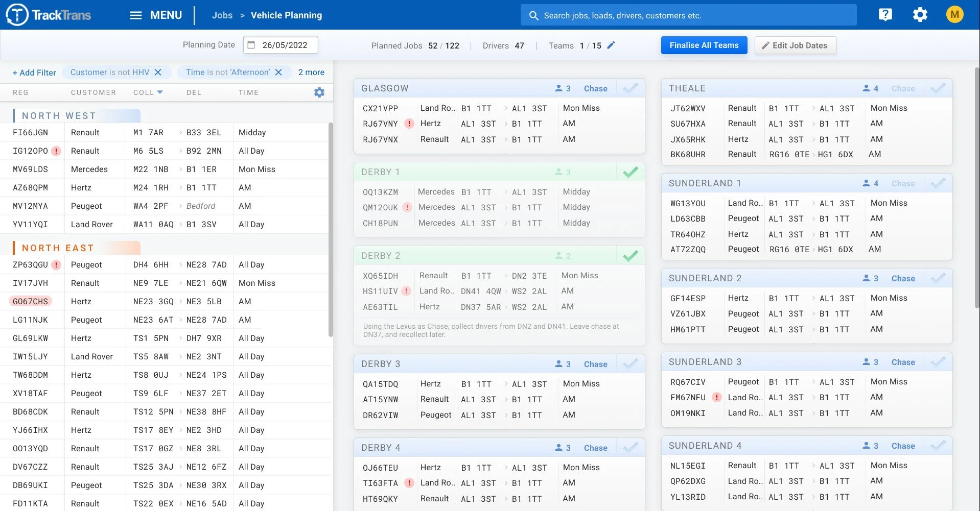980x511 pixels.
Task: Toggle finalise check on THEALE
Action: [x=938, y=88]
